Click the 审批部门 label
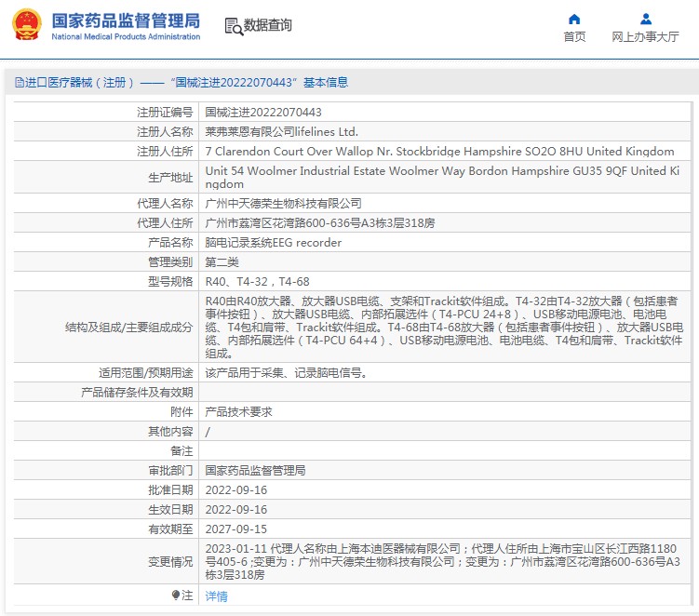The height and width of the screenshot is (616, 699). coord(170,471)
